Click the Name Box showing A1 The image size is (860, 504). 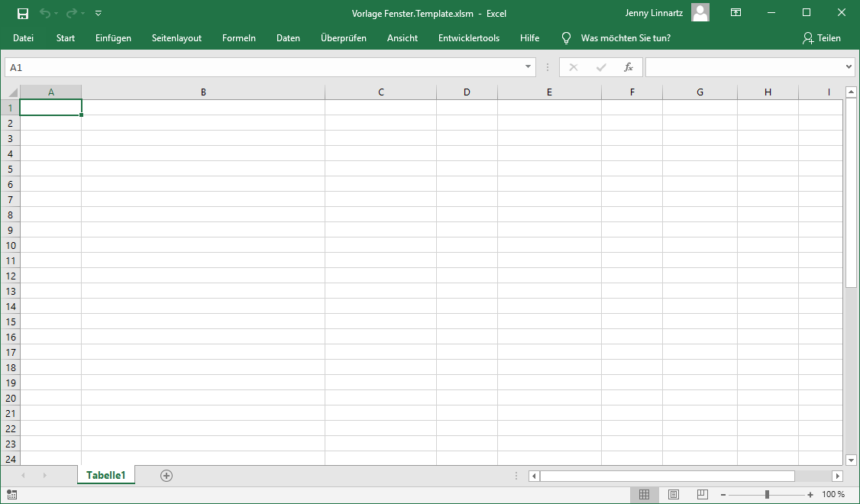point(263,67)
